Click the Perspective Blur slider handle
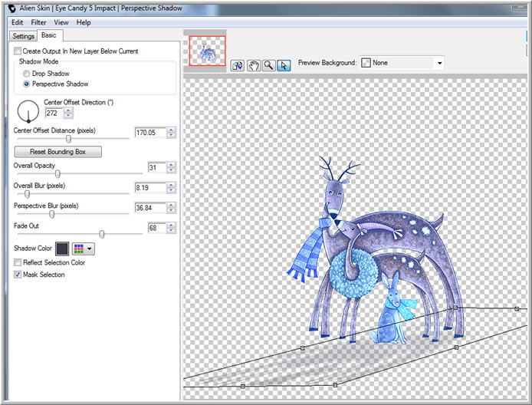This screenshot has height=405, width=532. tap(51, 214)
